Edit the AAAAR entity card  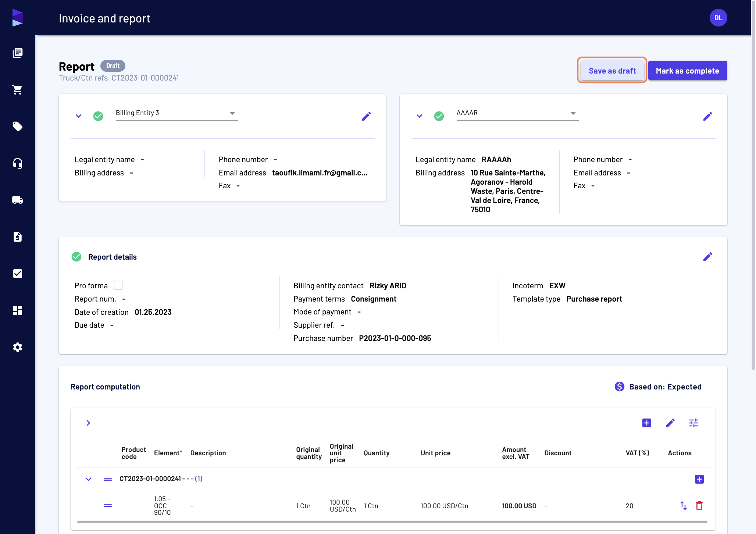(708, 116)
